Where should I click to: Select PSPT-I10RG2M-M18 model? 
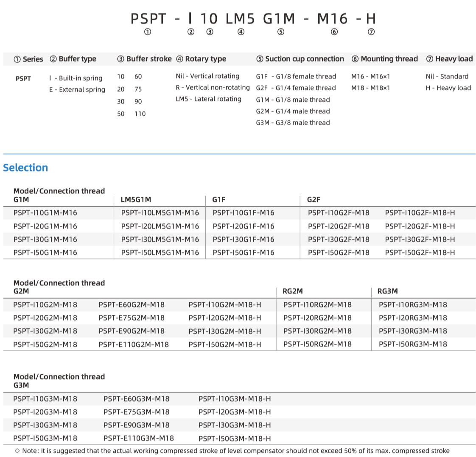[317, 305]
